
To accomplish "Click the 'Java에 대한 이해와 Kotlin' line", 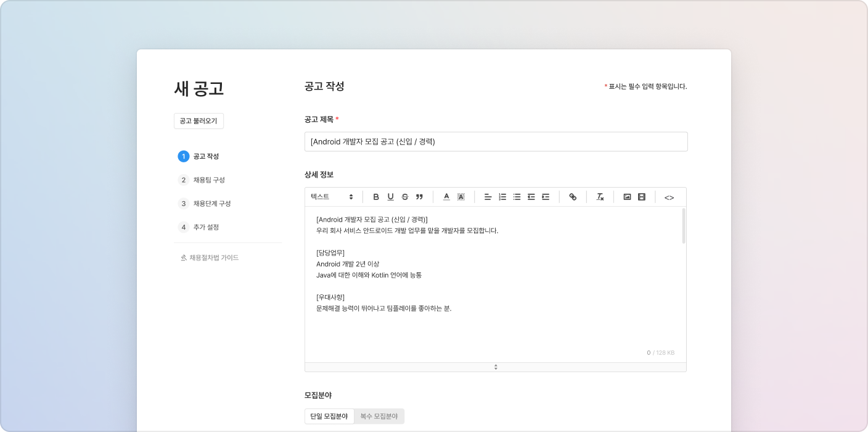I will (369, 275).
